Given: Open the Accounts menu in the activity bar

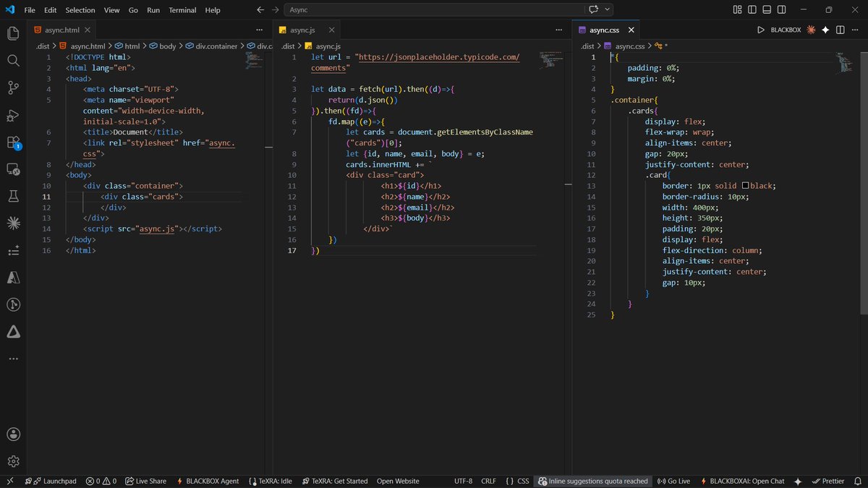Looking at the screenshot, I should pyautogui.click(x=13, y=434).
